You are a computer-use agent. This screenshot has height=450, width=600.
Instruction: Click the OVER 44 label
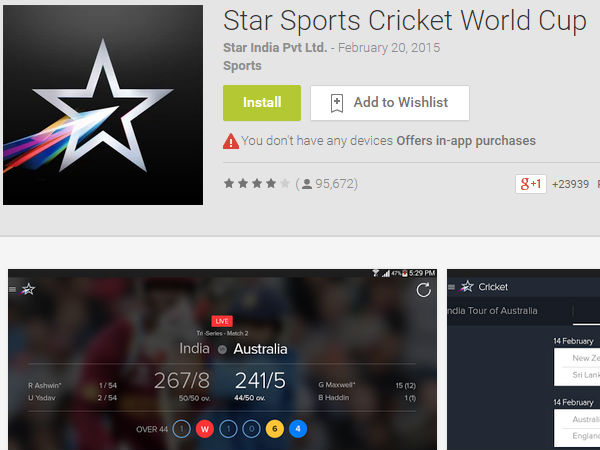[152, 429]
